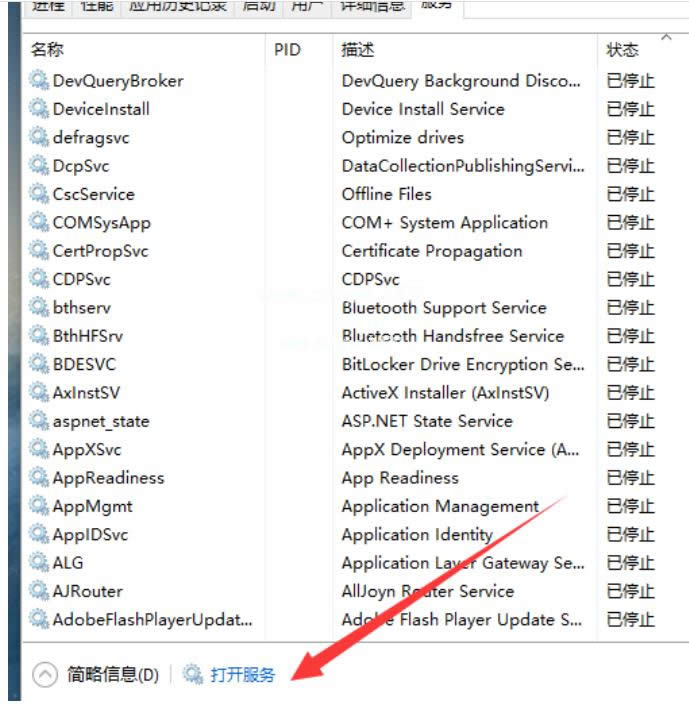Open the 打开服务 link
689x704 pixels.
[242, 675]
